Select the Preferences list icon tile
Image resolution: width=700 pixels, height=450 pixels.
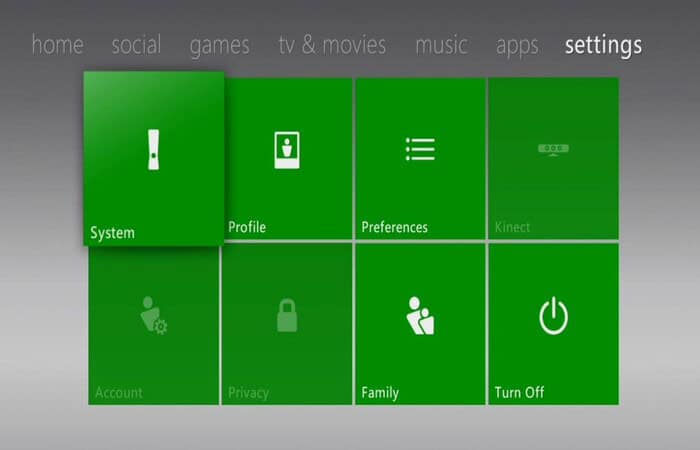(421, 158)
